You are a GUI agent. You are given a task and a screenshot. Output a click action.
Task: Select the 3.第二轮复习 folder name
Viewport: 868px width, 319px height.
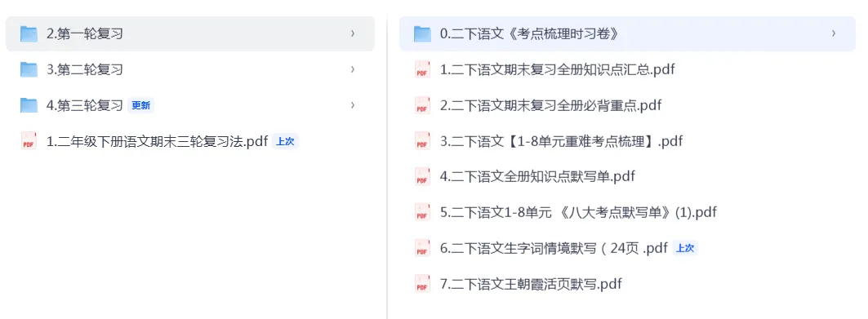click(x=85, y=69)
